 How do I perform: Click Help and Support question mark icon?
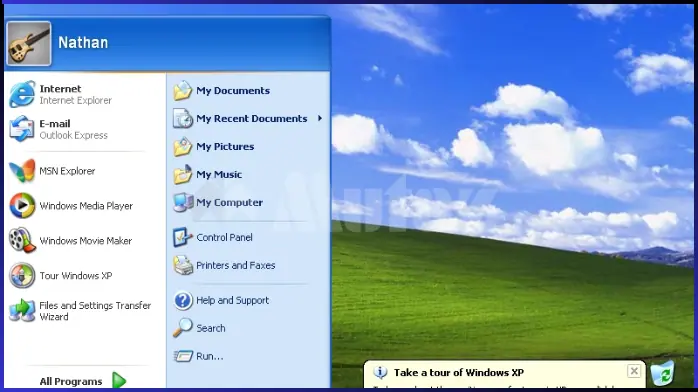183,300
